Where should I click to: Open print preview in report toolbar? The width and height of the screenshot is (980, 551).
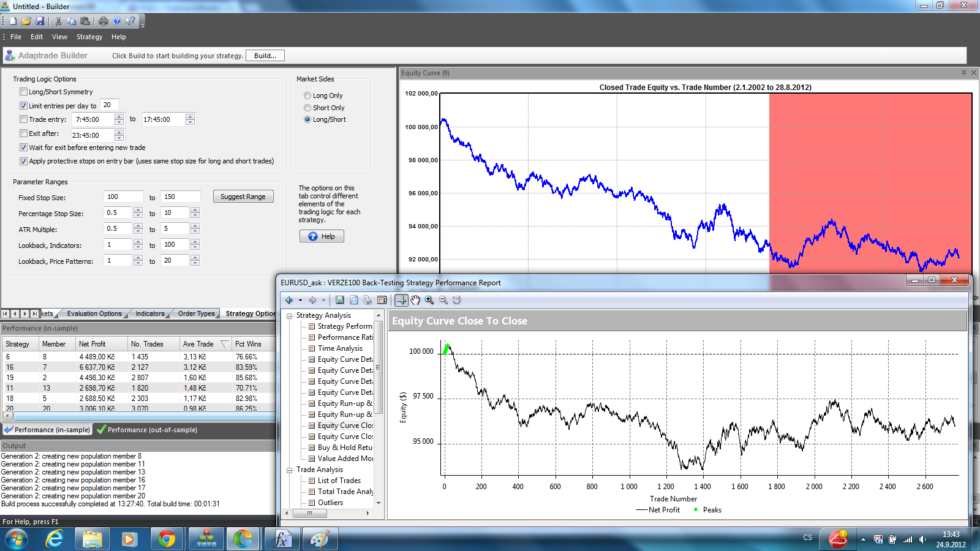(x=353, y=300)
